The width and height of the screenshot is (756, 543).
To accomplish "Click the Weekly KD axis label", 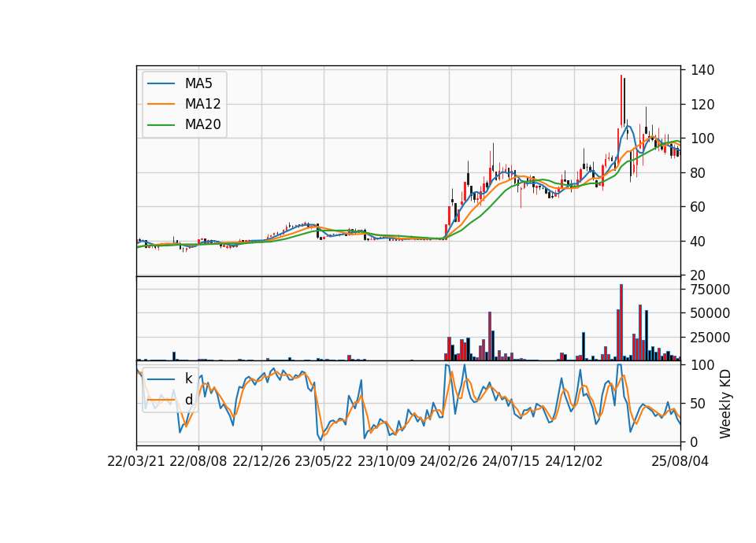I will coord(724,404).
